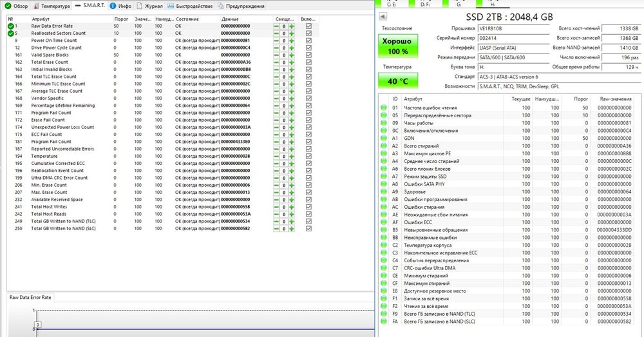Click plus icon for Percentage Lifetime Remaining

[x=292, y=106]
